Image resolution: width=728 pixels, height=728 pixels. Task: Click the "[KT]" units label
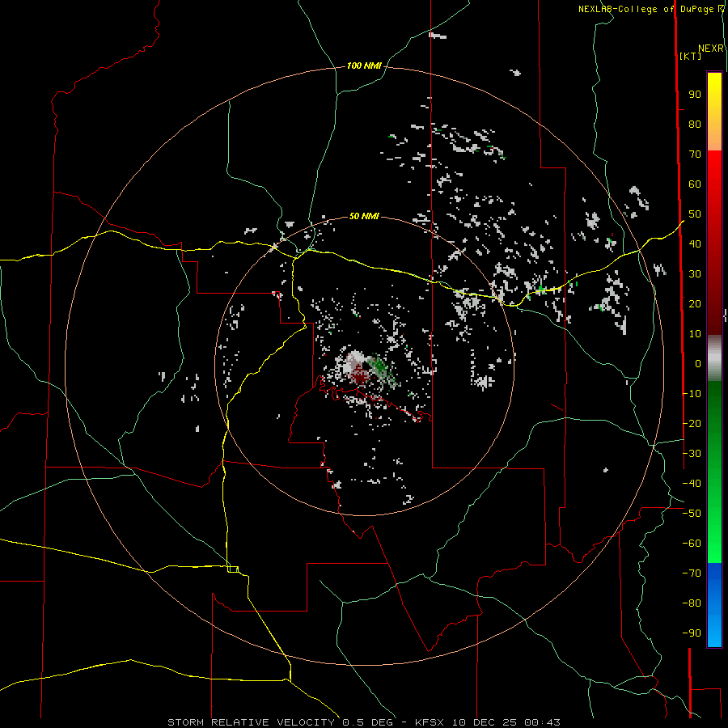691,56
